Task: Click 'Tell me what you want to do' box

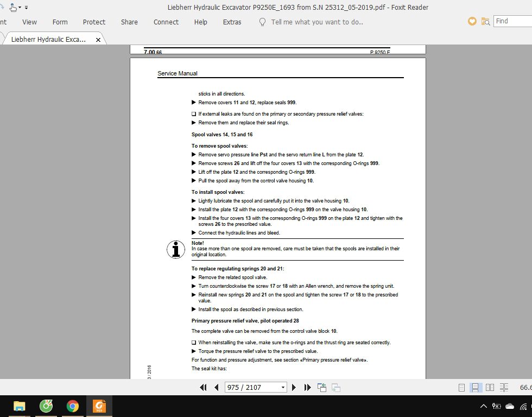Action: (x=317, y=22)
